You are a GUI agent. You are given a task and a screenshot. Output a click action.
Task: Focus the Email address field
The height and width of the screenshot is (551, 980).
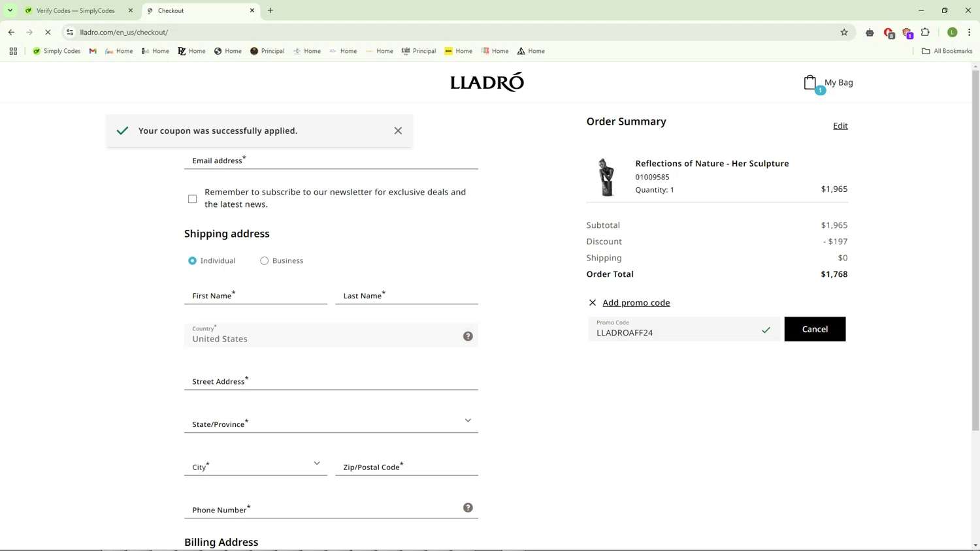coord(331,160)
